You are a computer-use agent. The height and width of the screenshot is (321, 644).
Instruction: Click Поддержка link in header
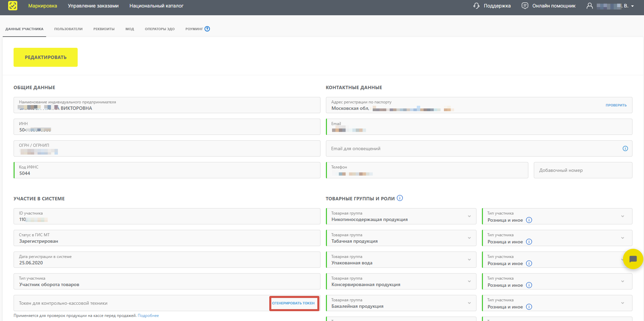[x=497, y=6]
